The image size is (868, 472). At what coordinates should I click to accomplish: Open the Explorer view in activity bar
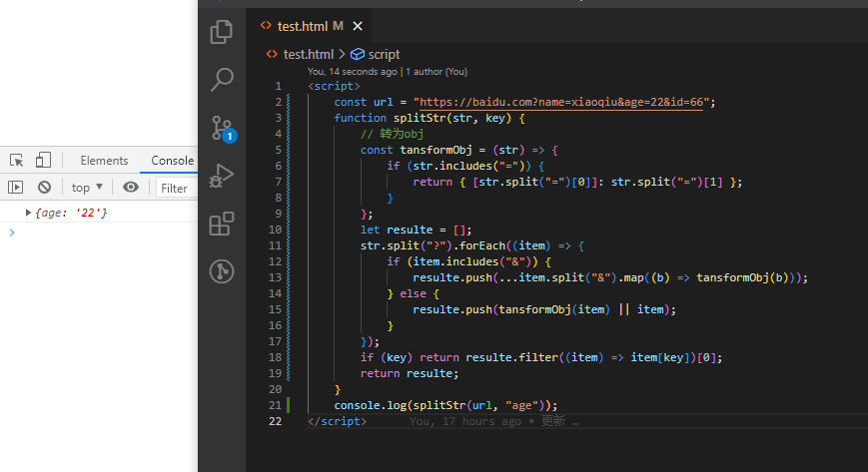coord(222,33)
